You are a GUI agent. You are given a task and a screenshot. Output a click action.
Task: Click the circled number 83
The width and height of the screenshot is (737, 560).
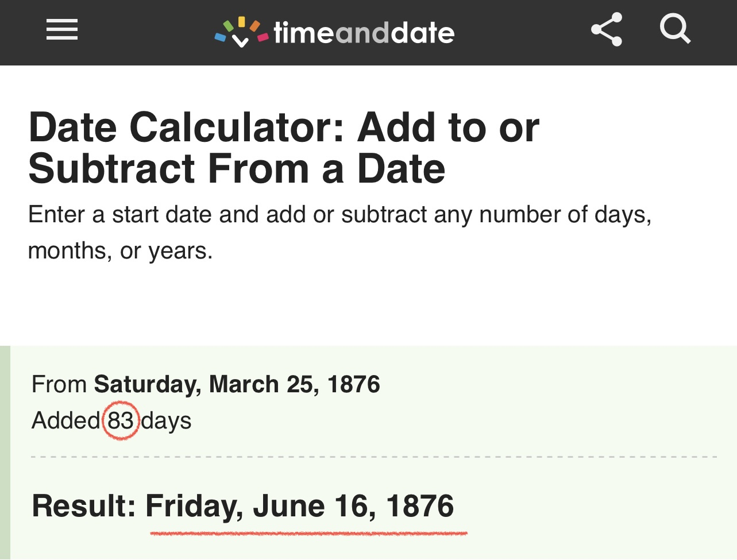click(x=121, y=420)
